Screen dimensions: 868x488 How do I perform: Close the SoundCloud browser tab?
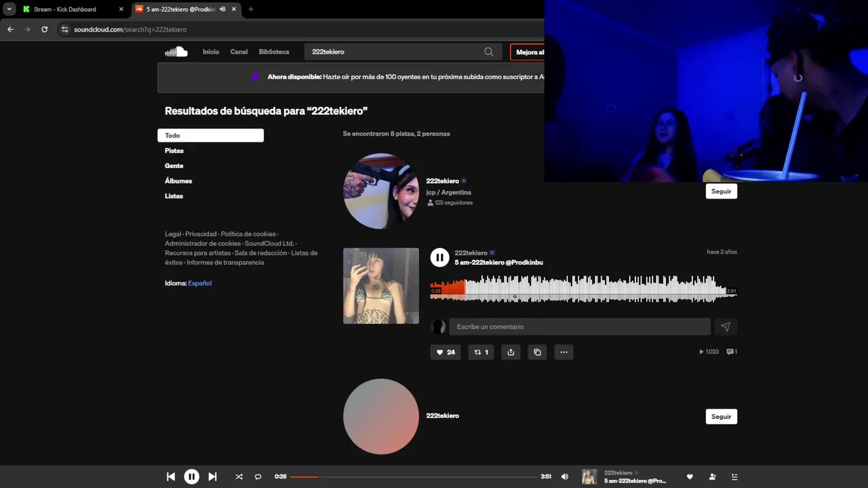click(x=234, y=9)
